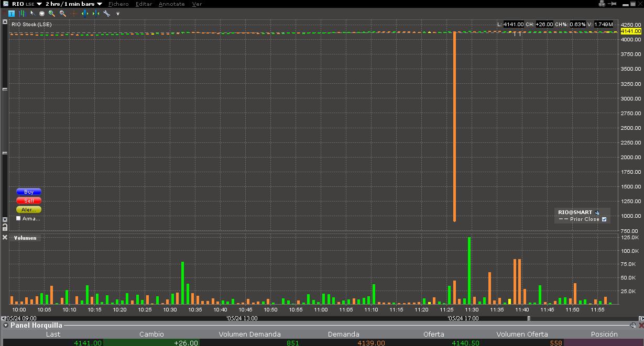Click the Oferta column header
The width and height of the screenshot is (644, 346).
click(x=433, y=334)
